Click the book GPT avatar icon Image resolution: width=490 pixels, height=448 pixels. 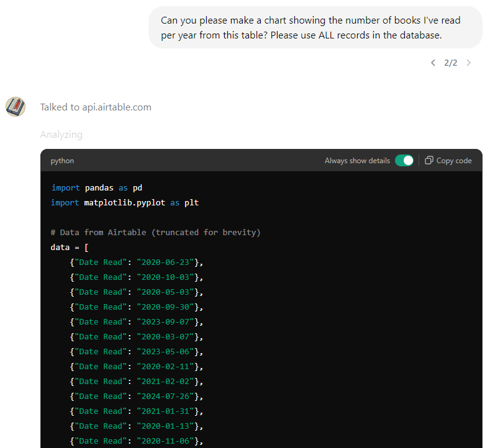pos(16,107)
